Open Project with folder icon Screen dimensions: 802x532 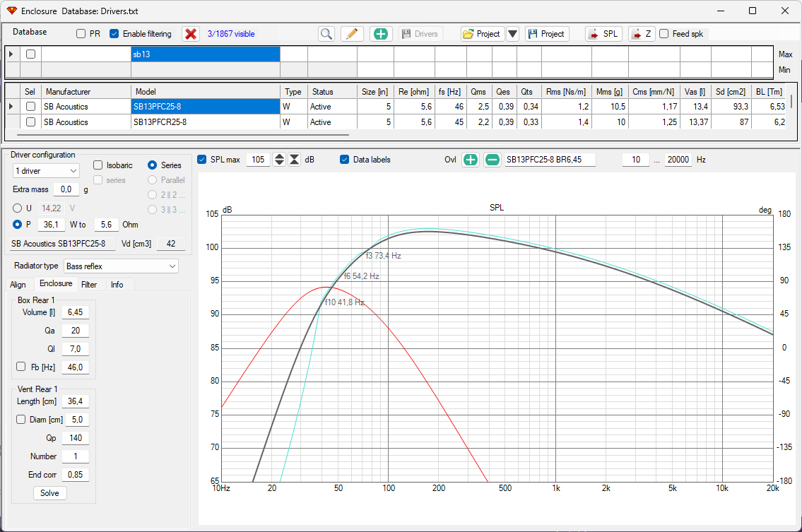point(483,34)
